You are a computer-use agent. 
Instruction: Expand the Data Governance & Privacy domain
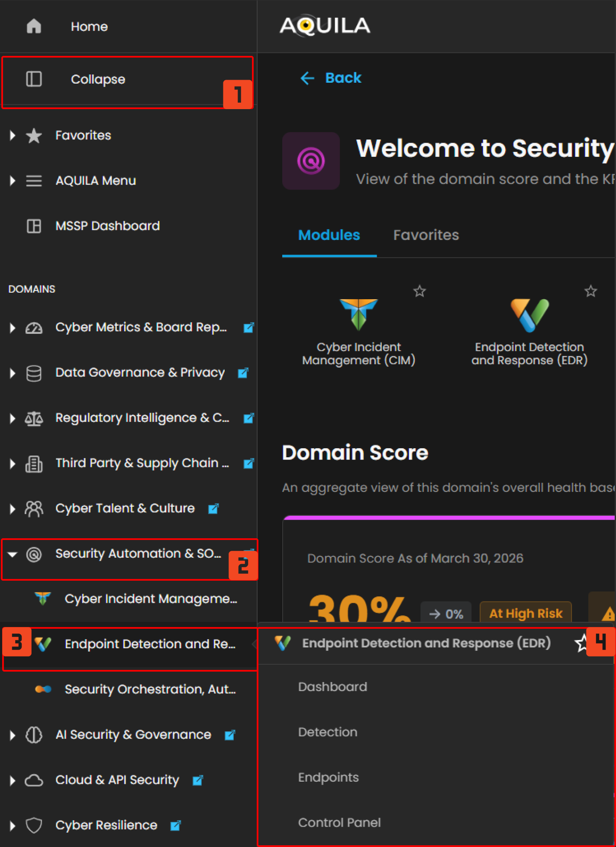click(13, 373)
